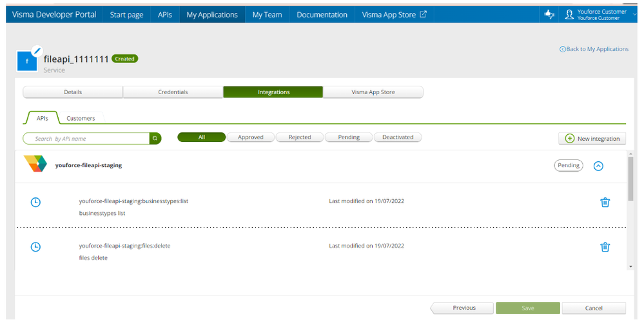The image size is (644, 320).
Task: Click the external link icon beside Visma App Store
Action: point(423,14)
